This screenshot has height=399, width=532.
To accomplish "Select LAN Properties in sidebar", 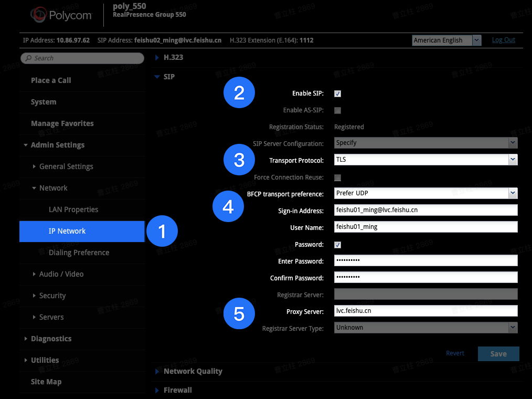I will tap(73, 209).
